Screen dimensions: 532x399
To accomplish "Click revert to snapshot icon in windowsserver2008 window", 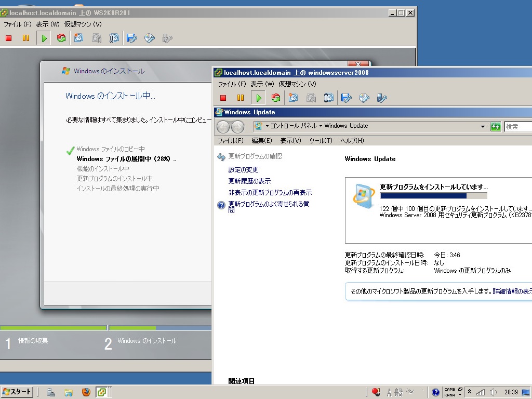I will 311,98.
